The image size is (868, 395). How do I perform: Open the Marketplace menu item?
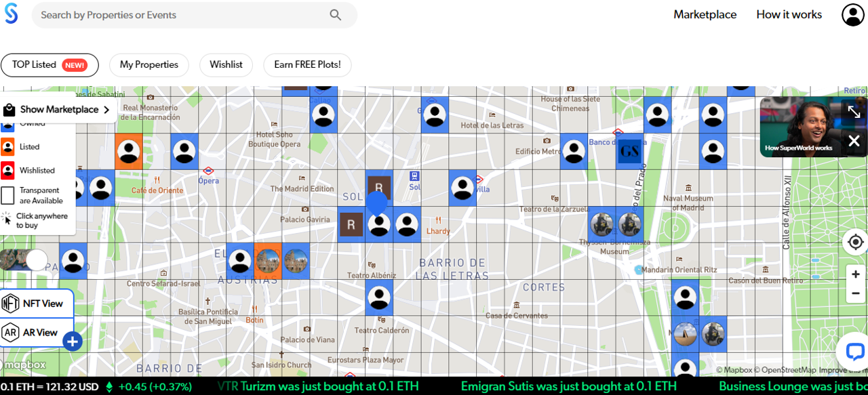click(x=705, y=15)
